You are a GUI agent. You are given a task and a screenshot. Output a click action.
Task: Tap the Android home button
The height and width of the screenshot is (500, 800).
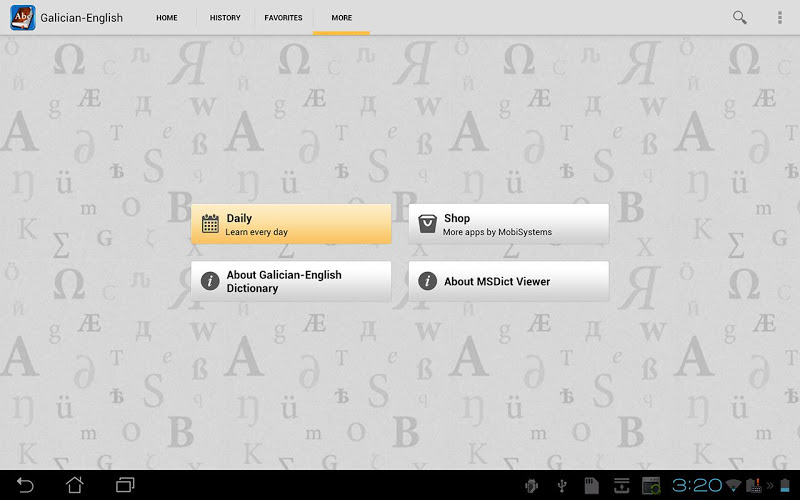tap(74, 485)
